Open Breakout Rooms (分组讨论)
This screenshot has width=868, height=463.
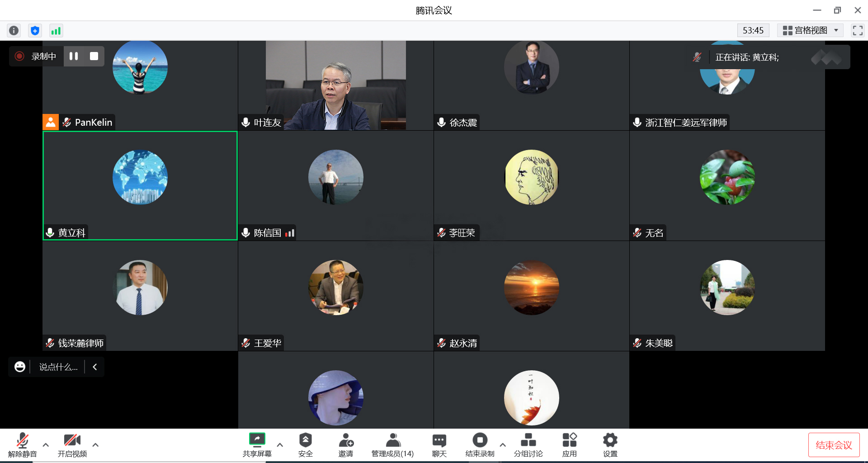[x=528, y=444]
